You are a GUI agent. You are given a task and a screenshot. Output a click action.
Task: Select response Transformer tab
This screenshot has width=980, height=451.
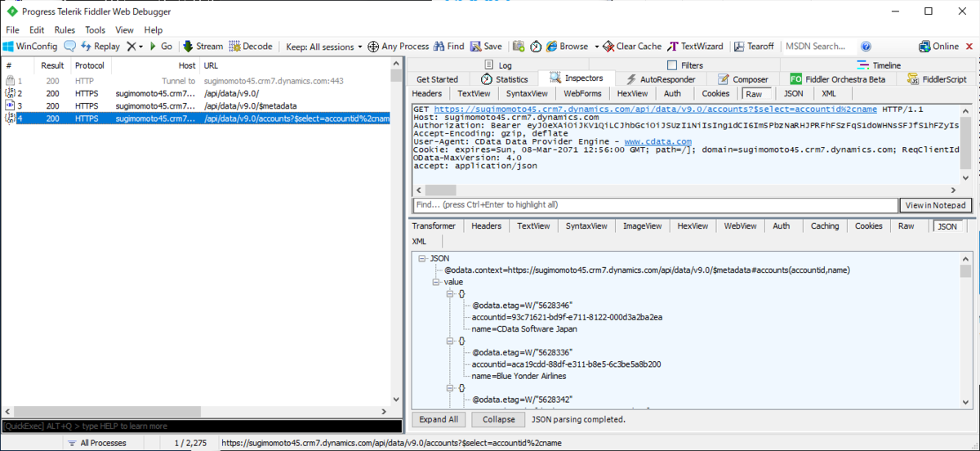434,225
